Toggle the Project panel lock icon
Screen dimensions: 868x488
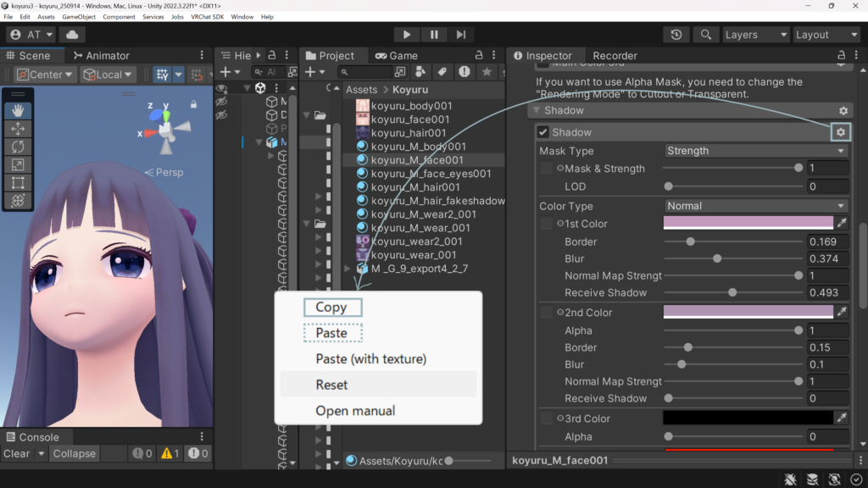479,55
